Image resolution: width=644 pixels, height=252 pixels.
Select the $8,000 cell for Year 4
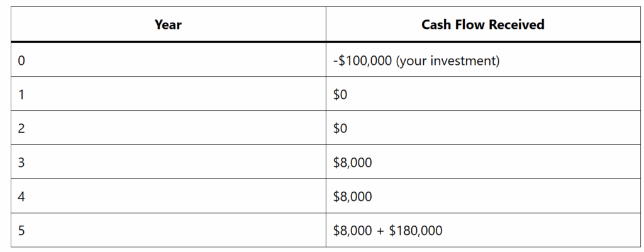[482, 197]
